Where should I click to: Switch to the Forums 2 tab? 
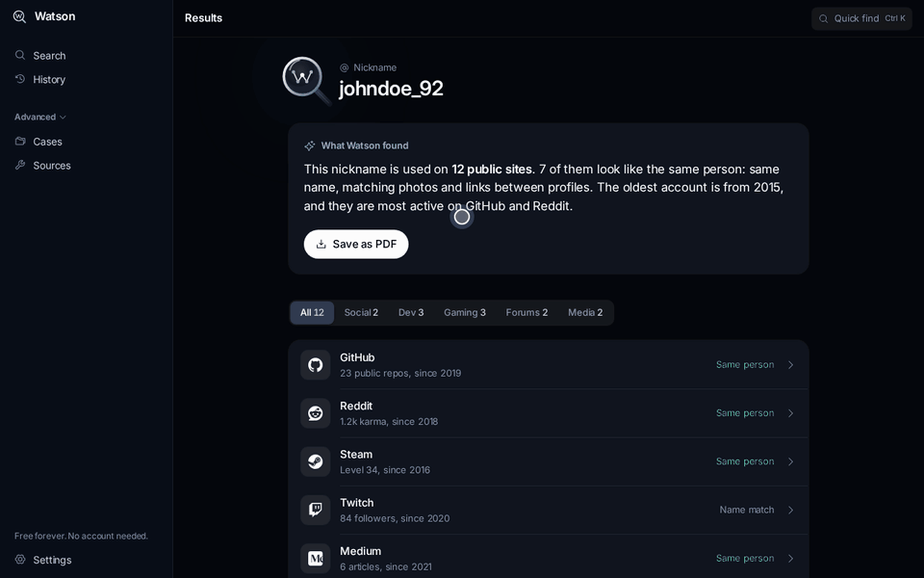(526, 312)
